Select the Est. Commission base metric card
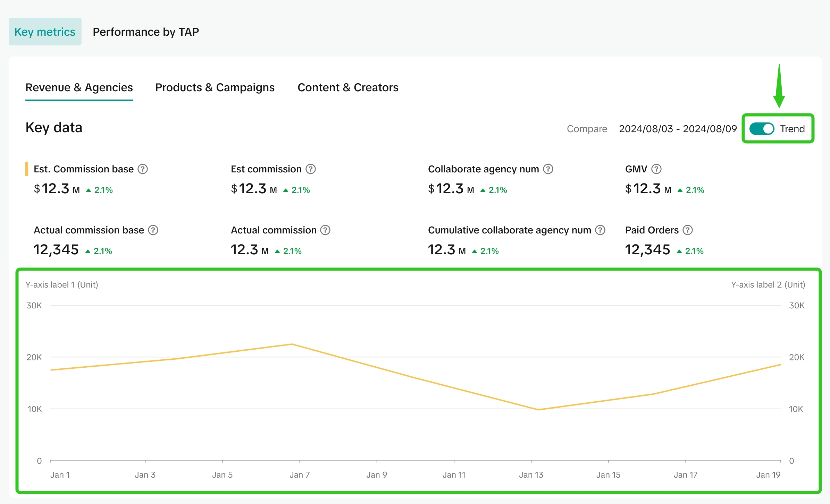Screen dimensions: 830x504 (83, 180)
